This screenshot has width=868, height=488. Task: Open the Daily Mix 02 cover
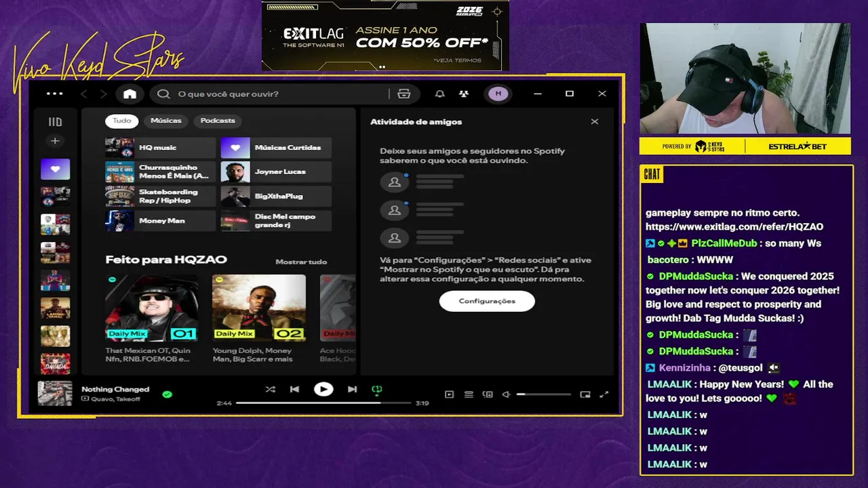point(258,308)
